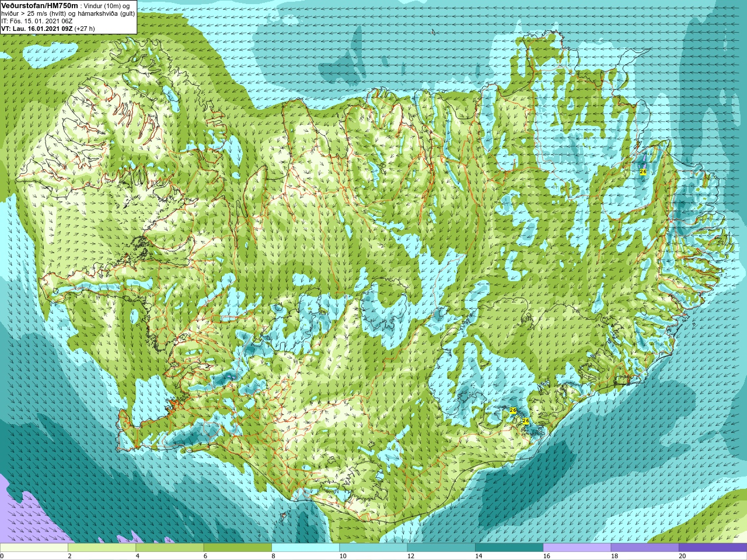Click the "Veðurstofan/HM750m" title text
This screenshot has height=560, width=747.
[x=40, y=5]
